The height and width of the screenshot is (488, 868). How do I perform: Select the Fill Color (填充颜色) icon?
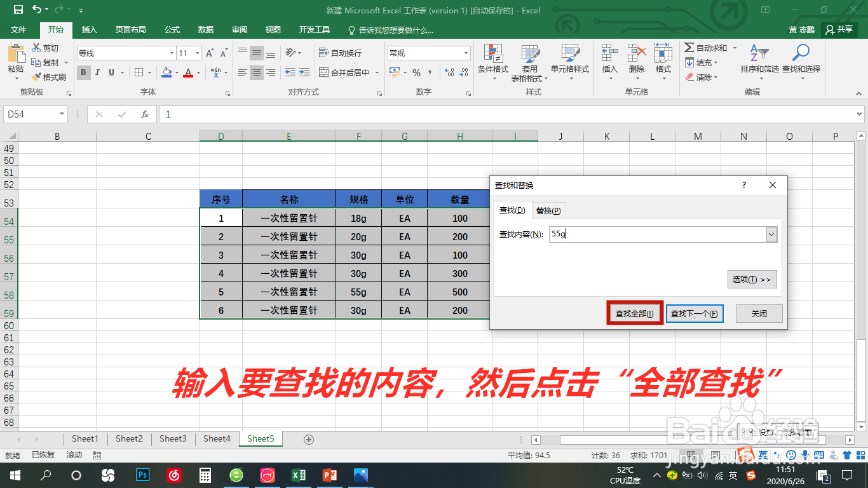(166, 72)
